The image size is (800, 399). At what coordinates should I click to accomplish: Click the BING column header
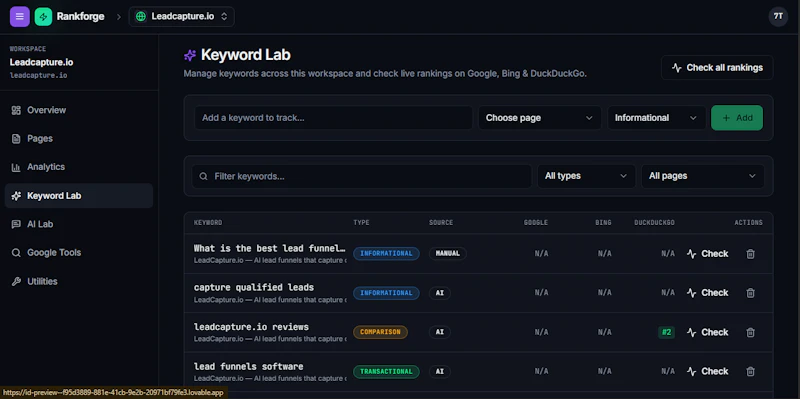coord(603,223)
